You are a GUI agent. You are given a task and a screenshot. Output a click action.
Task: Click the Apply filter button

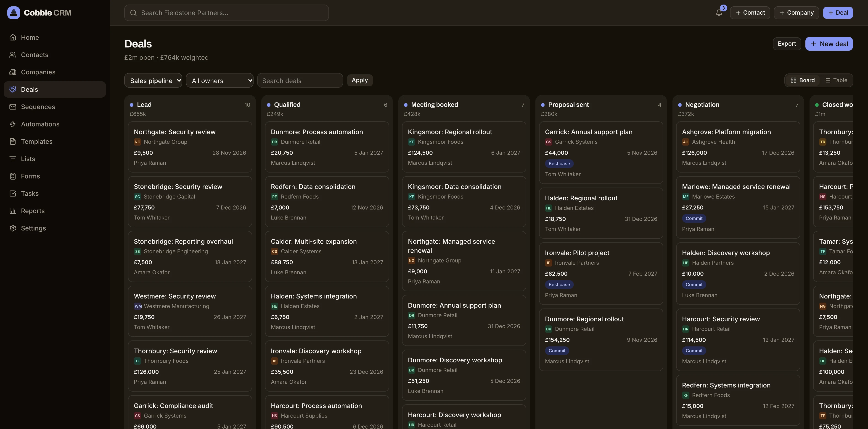point(360,81)
